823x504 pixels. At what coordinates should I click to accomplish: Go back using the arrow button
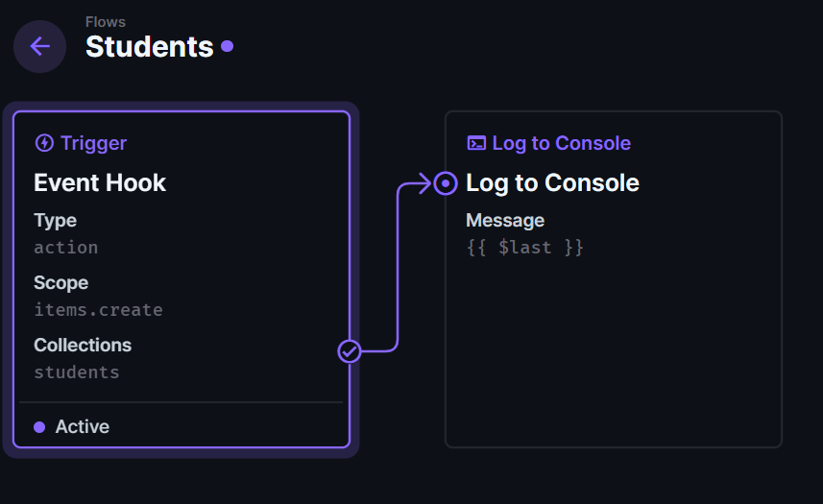(x=40, y=47)
